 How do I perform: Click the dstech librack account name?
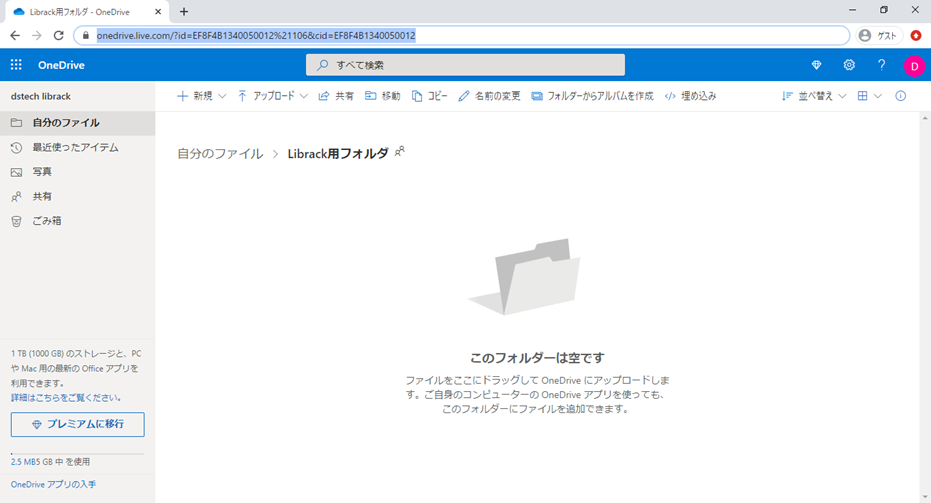click(x=40, y=96)
